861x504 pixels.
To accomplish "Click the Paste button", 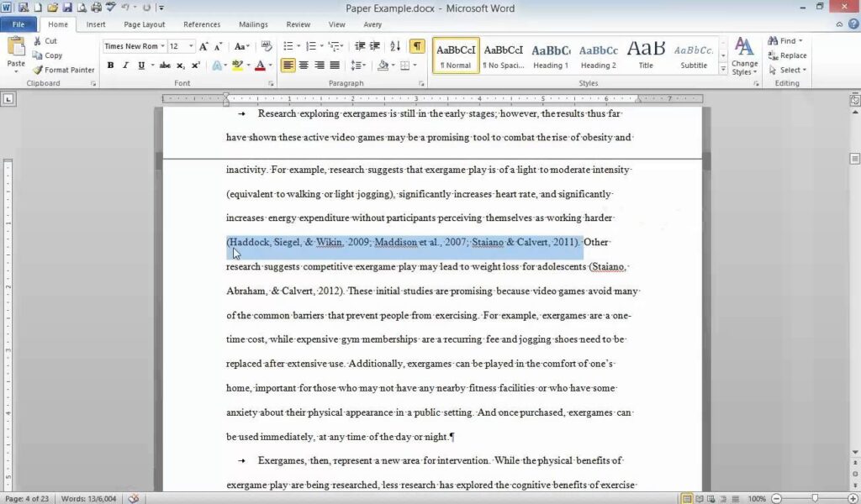I will pyautogui.click(x=16, y=55).
